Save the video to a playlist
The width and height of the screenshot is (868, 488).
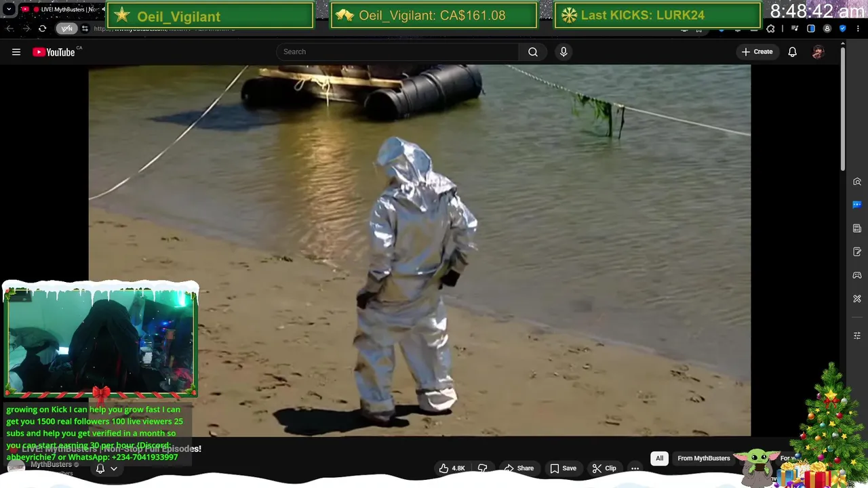(x=563, y=468)
